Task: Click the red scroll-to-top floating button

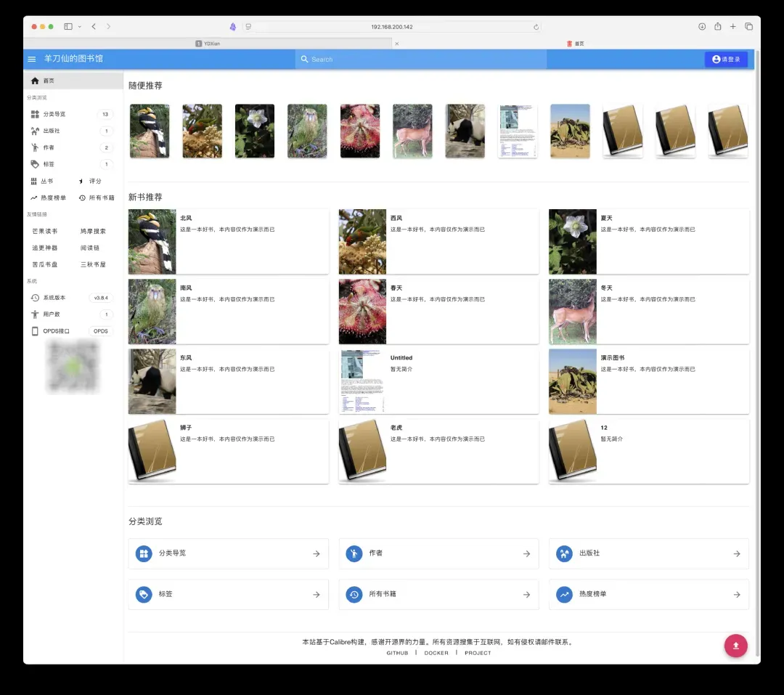Action: point(735,646)
